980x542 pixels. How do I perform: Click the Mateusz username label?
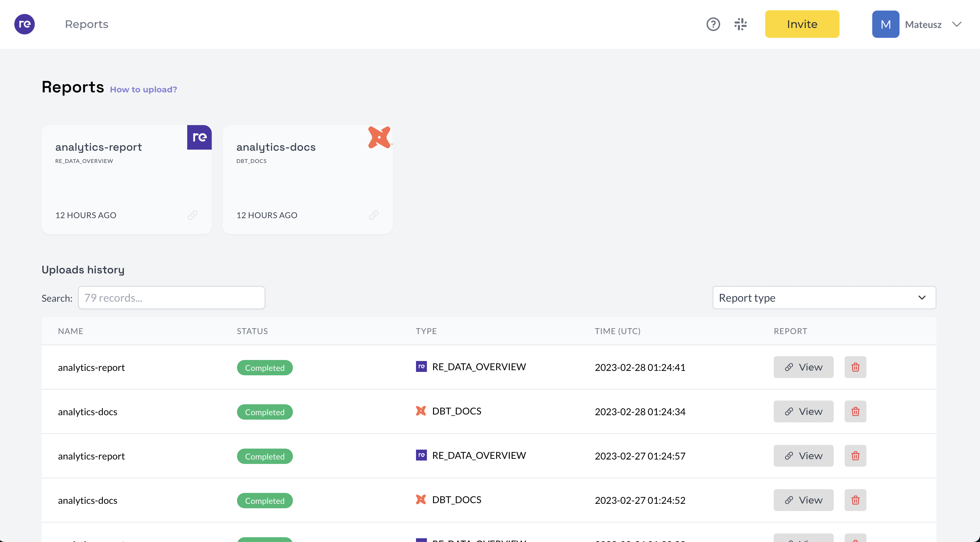pos(923,24)
